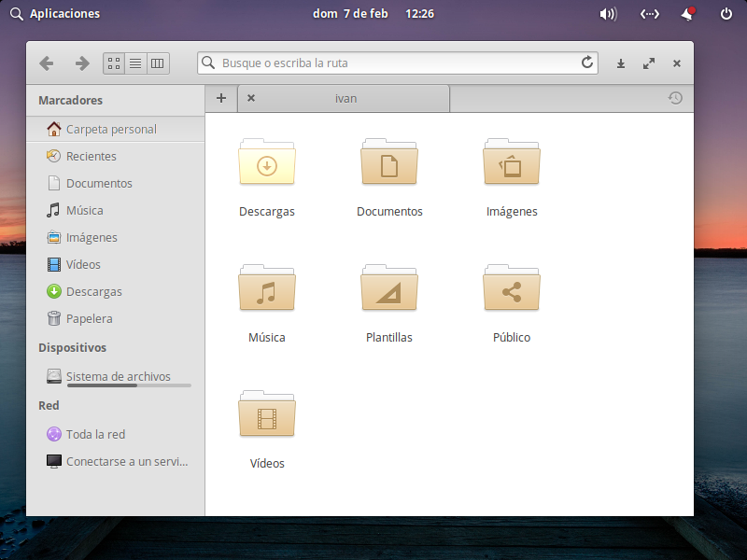The height and width of the screenshot is (560, 747).
Task: Open the Público shared folder
Action: pyautogui.click(x=512, y=290)
